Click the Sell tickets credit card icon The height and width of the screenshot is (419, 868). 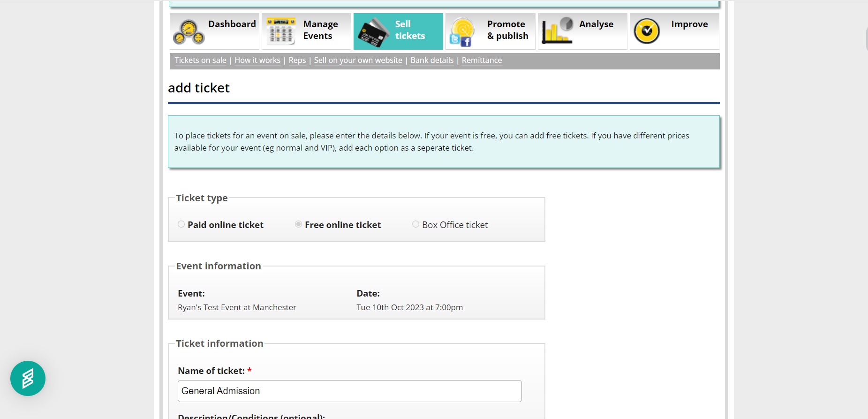(373, 32)
